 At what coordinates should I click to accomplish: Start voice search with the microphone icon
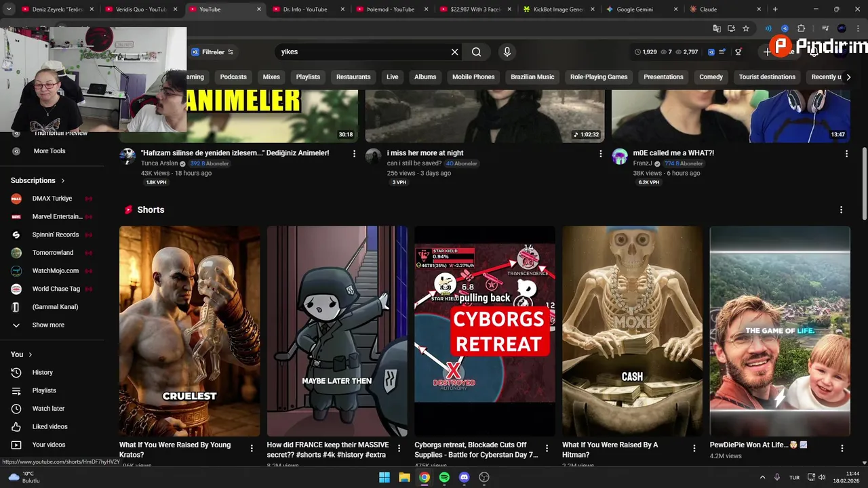coord(507,52)
